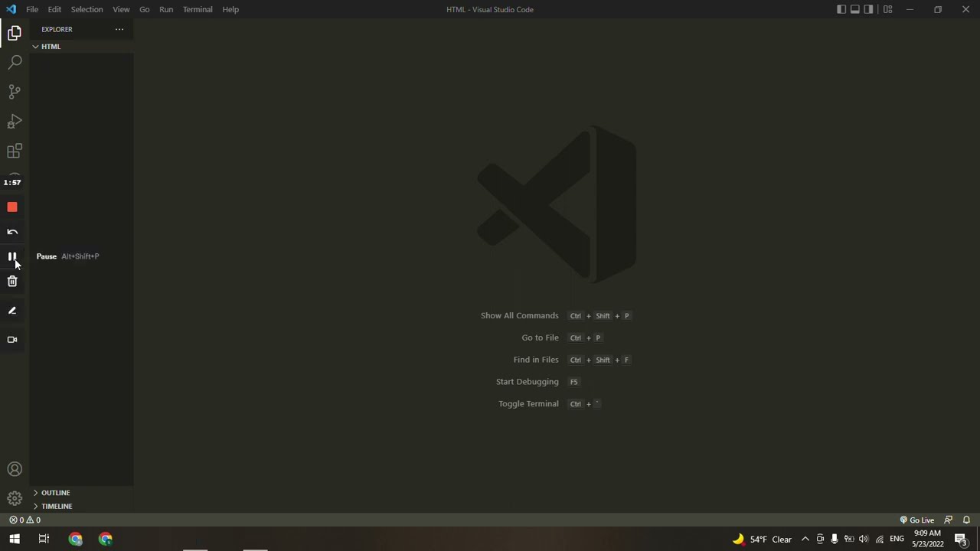980x551 pixels.
Task: Restart recording with the undo arrow
Action: click(x=12, y=232)
